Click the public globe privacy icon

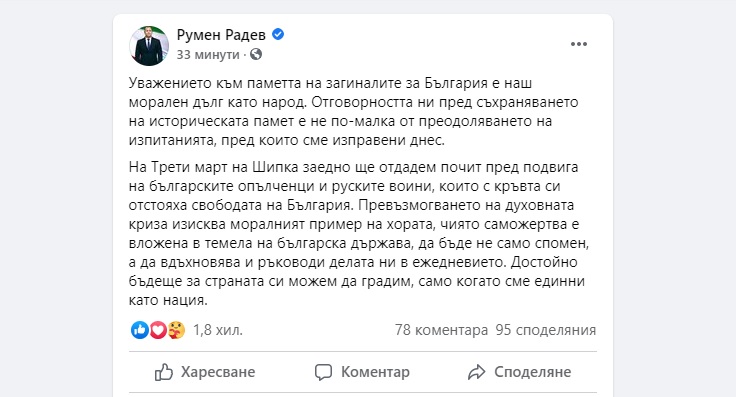click(256, 54)
